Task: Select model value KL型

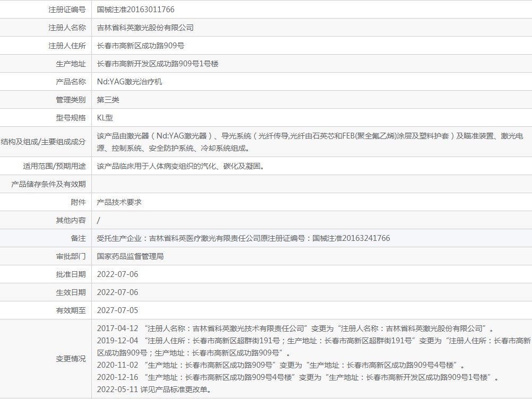Action: click(105, 118)
